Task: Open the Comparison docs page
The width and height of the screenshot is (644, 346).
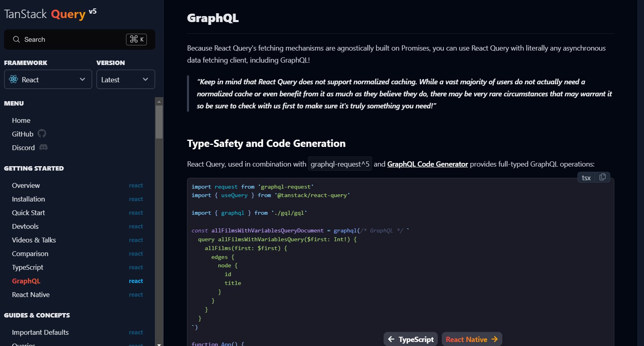Action: click(x=30, y=254)
